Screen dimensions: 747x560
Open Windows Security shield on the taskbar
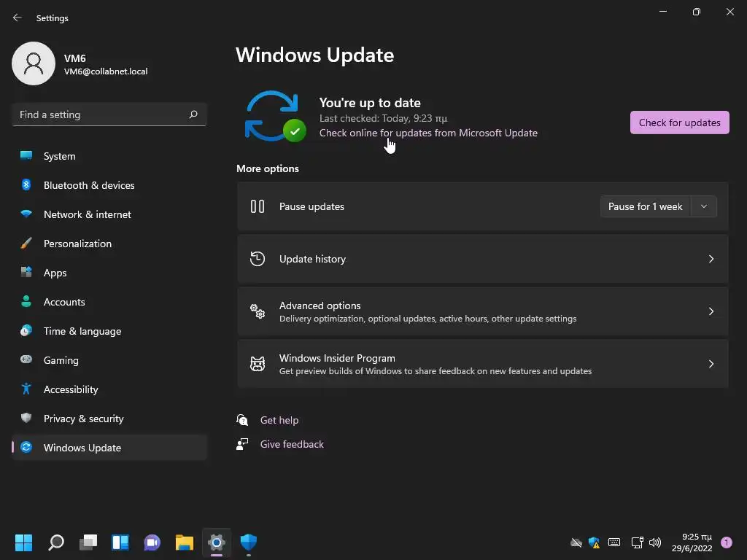tap(248, 542)
